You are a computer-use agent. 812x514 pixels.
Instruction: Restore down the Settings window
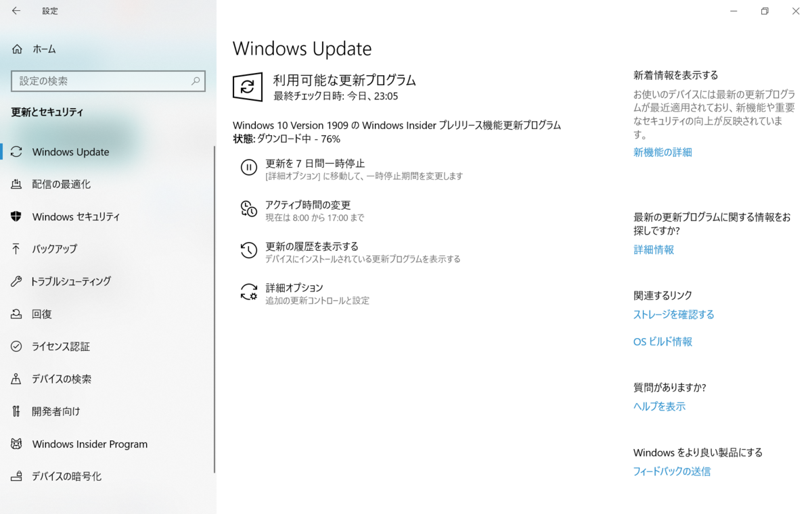(765, 11)
